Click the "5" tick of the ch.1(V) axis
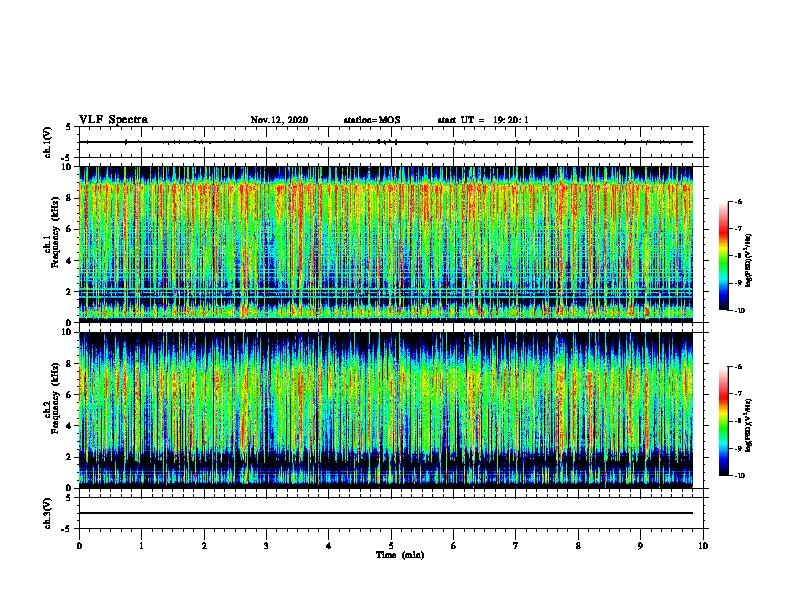 pyautogui.click(x=70, y=127)
